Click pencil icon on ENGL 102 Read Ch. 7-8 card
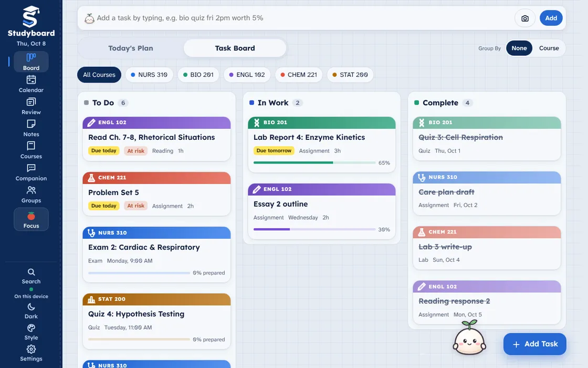Image resolution: width=588 pixels, height=368 pixels. (x=91, y=122)
